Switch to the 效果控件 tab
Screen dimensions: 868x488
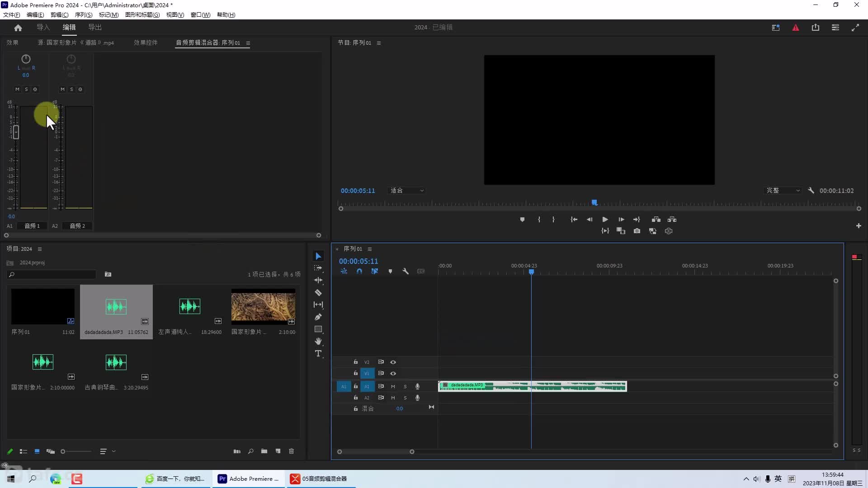tap(146, 43)
